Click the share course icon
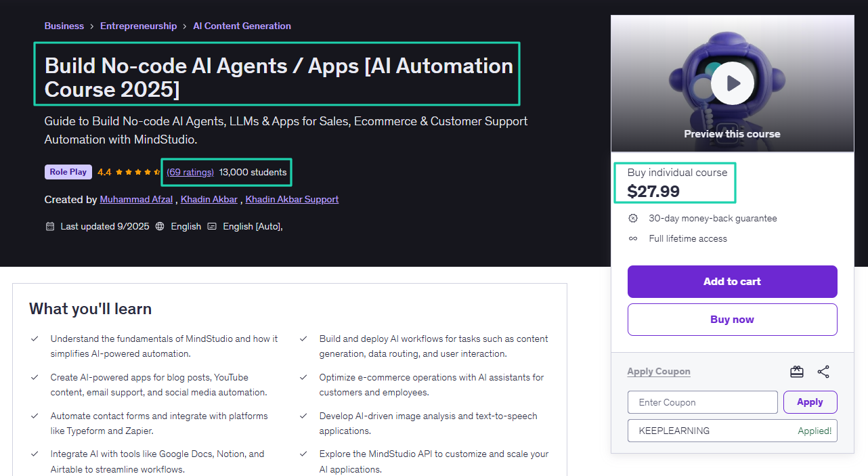 (823, 371)
